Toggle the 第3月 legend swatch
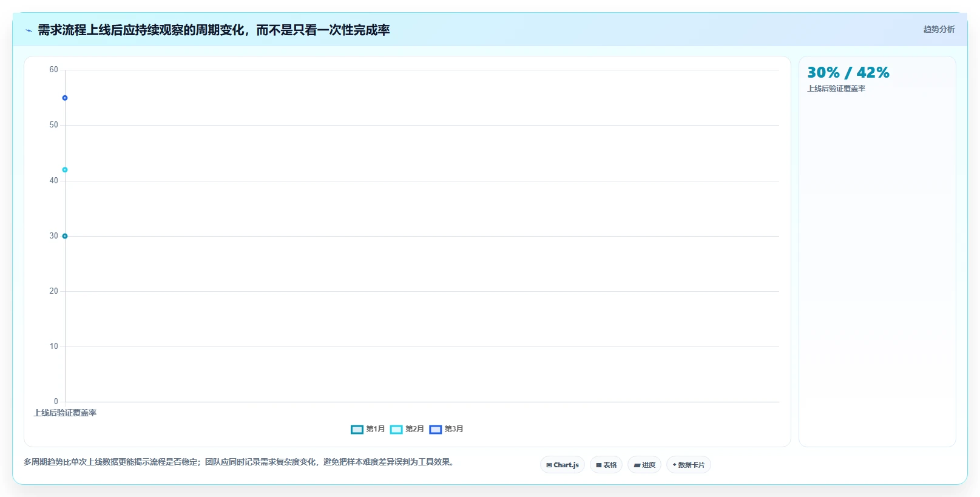Screen dimensions: 980x497 pos(436,430)
